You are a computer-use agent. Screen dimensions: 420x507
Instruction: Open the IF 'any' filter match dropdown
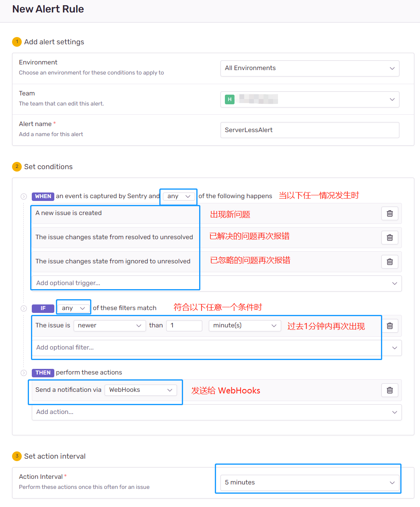[x=73, y=308]
